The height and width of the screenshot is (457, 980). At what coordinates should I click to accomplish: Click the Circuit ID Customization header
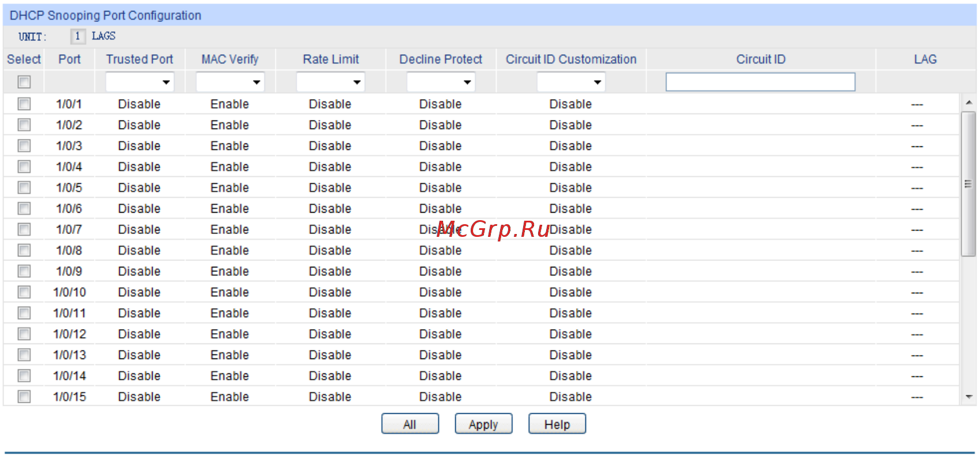571,59
